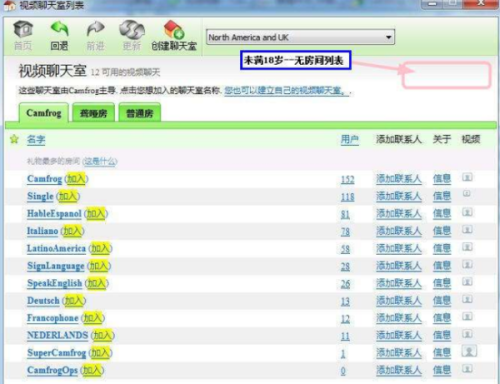This screenshot has height=384, width=500.
Task: Open 信息 for the NEDERLANDS room
Action: 442,335
